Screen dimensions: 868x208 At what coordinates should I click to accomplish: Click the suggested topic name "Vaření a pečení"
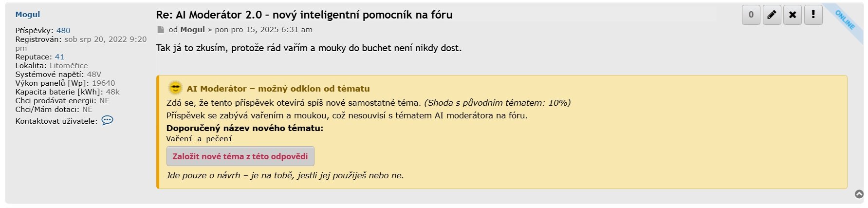199,139
